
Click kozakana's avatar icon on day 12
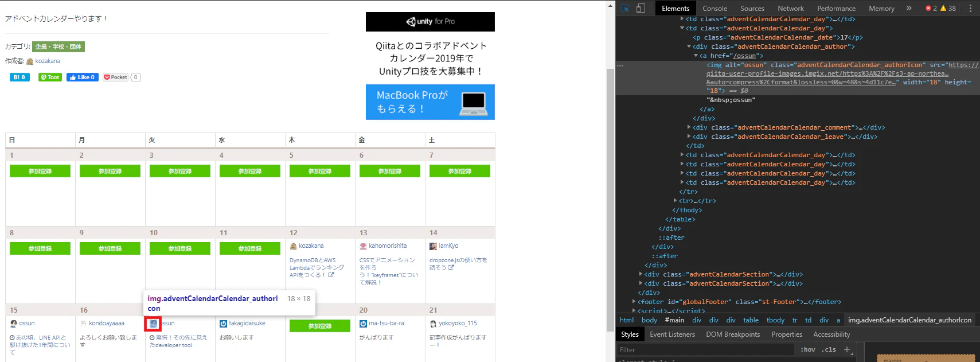coord(294,246)
